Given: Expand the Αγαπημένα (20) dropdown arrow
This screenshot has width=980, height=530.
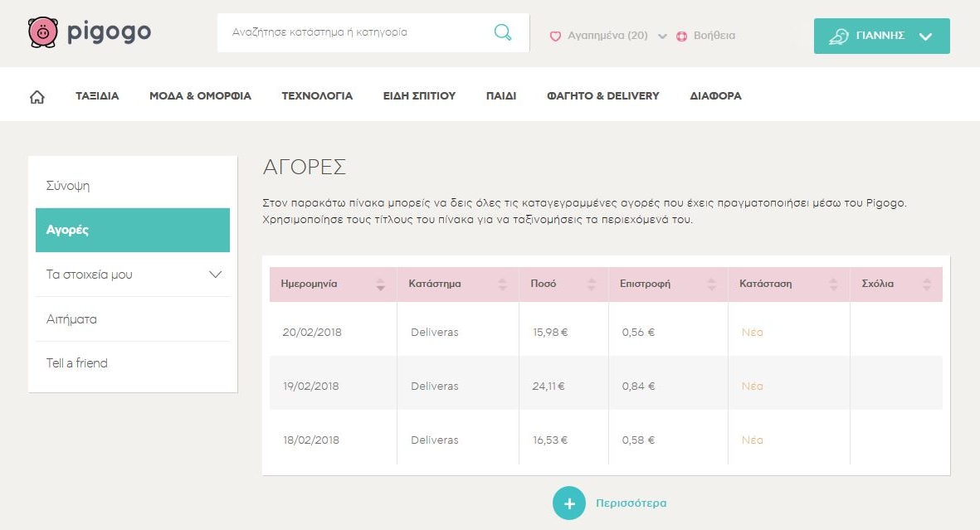Looking at the screenshot, I should pos(662,36).
